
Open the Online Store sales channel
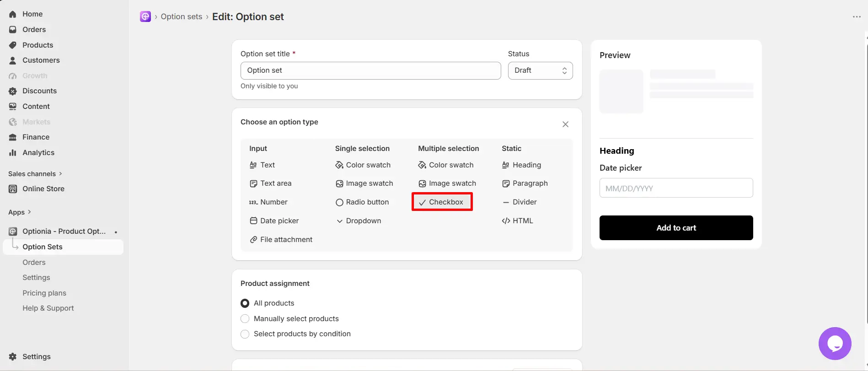pos(43,189)
